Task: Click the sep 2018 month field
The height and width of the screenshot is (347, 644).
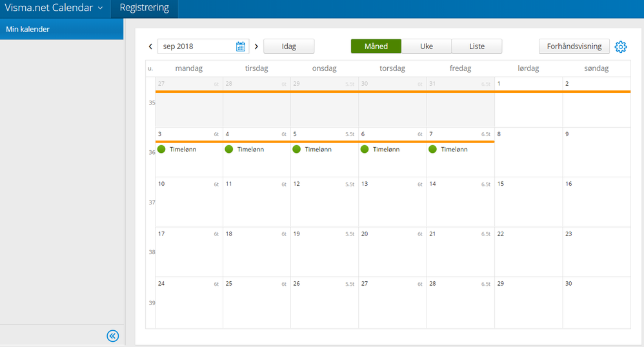Action: pyautogui.click(x=196, y=46)
